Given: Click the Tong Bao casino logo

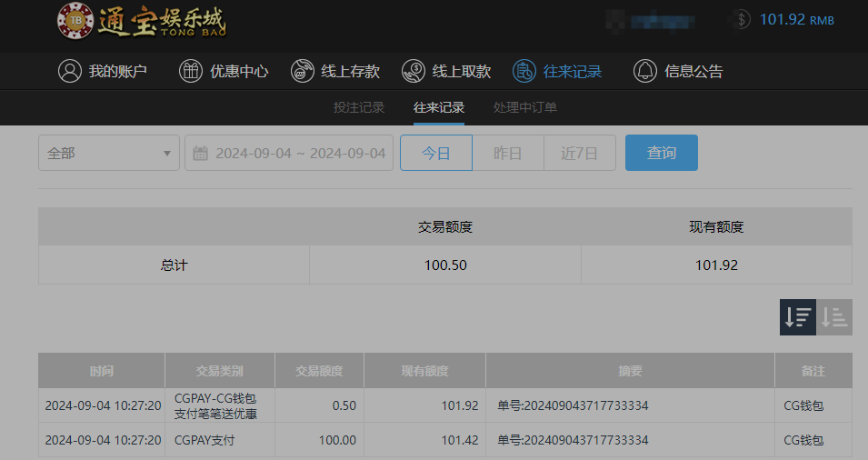Looking at the screenshot, I should click(141, 22).
